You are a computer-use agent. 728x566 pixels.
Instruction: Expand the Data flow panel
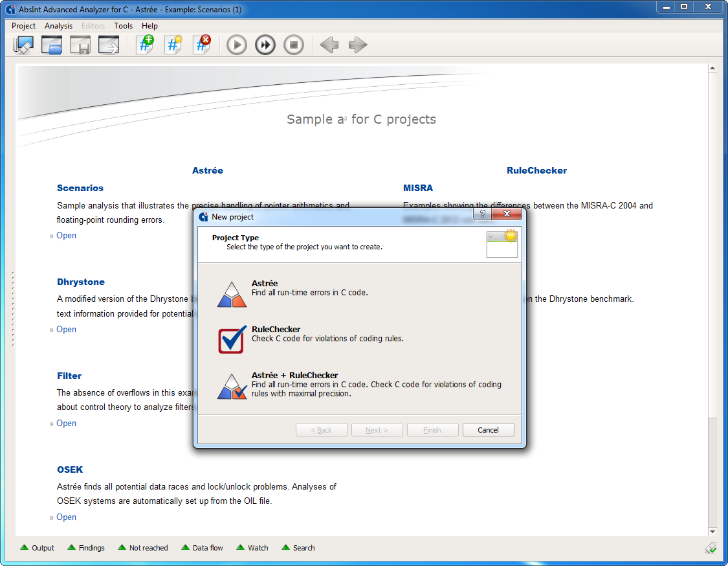pyautogui.click(x=202, y=548)
